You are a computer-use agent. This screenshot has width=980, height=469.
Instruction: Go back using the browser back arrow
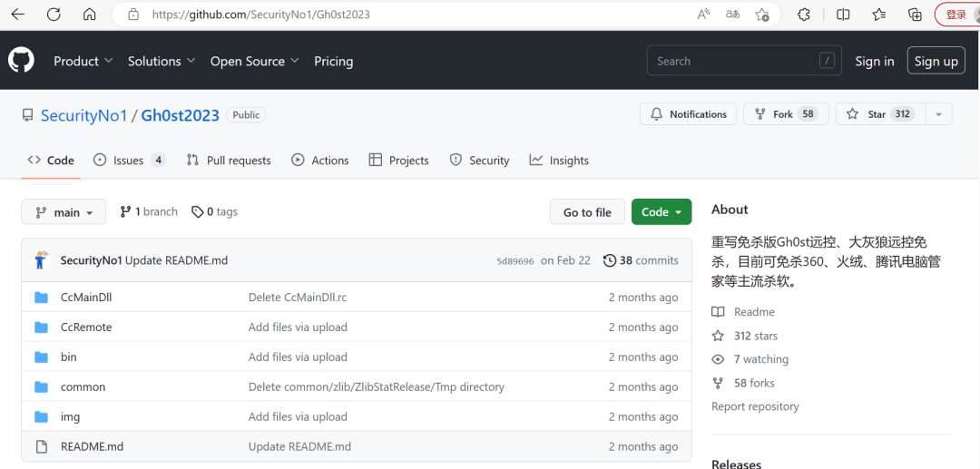click(x=17, y=15)
